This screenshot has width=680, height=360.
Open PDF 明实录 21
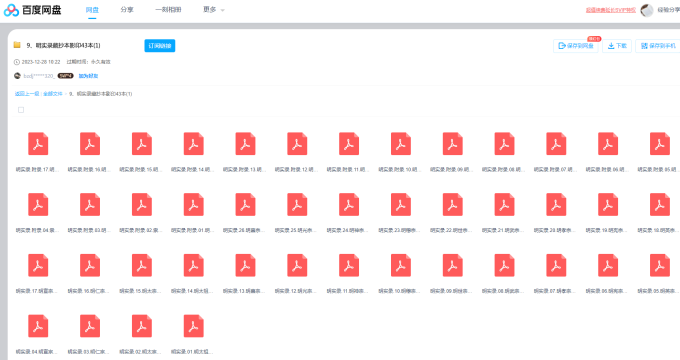504,205
